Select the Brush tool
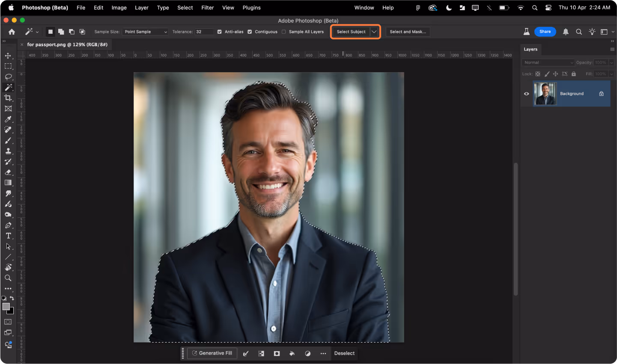 (8, 140)
